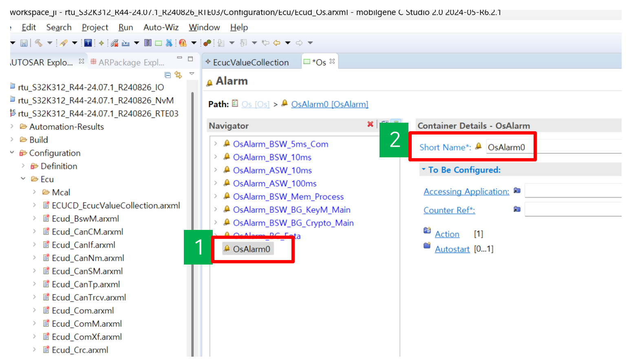The image size is (631, 364).
Task: Select Ecud_CanNm.arxml in the tree
Action: coord(88,258)
